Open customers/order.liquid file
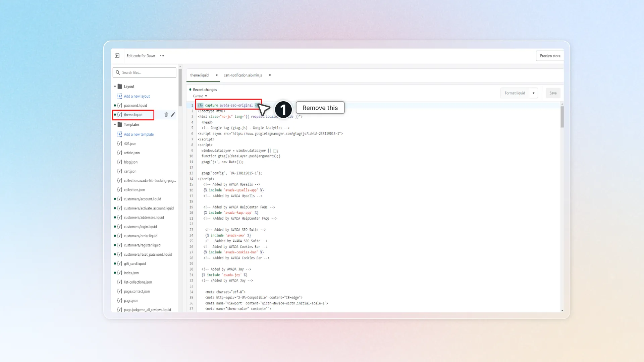The image size is (644, 362). (x=141, y=236)
